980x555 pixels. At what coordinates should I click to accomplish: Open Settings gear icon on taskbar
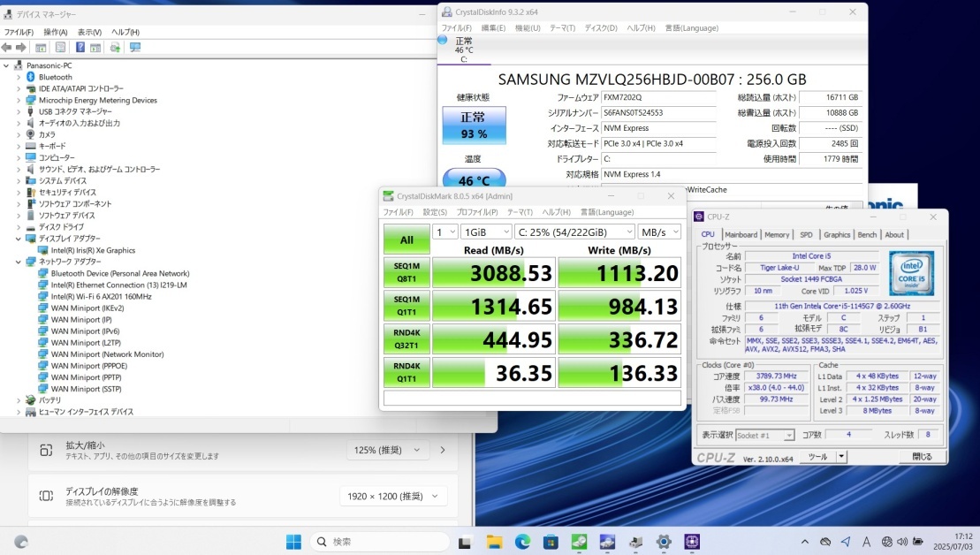pyautogui.click(x=664, y=542)
